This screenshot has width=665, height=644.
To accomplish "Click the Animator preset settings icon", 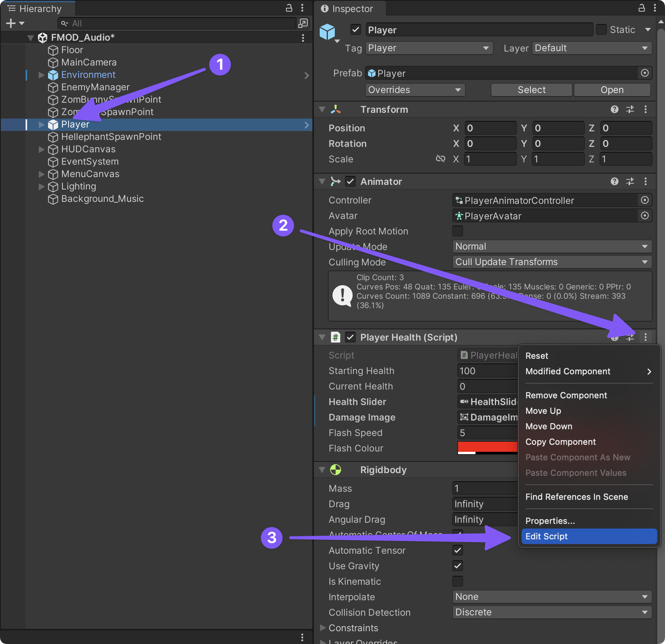I will [630, 181].
